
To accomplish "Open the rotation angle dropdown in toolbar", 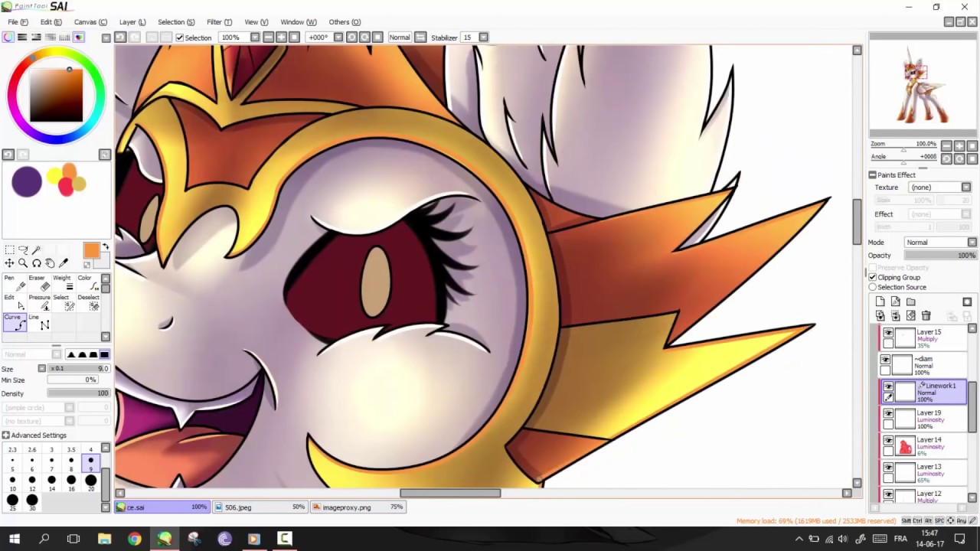I will (x=338, y=37).
